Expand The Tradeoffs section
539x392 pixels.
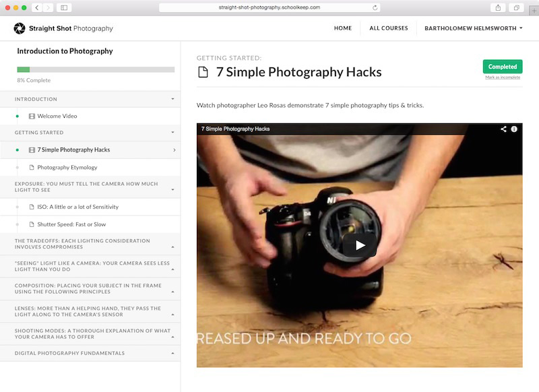click(172, 247)
